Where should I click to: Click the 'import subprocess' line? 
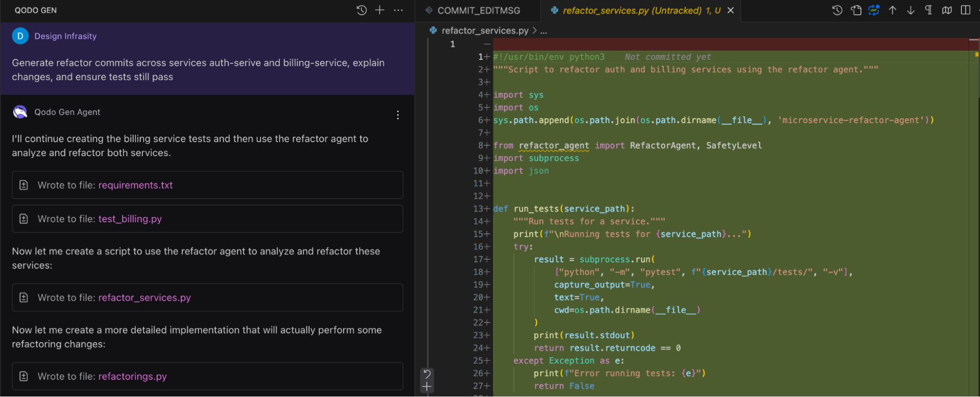coord(536,158)
